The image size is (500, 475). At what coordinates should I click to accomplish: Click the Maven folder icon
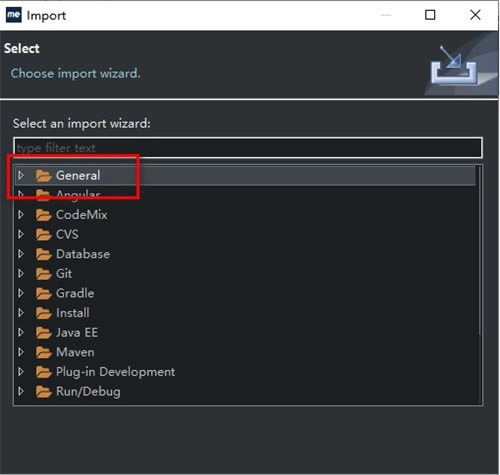click(43, 352)
